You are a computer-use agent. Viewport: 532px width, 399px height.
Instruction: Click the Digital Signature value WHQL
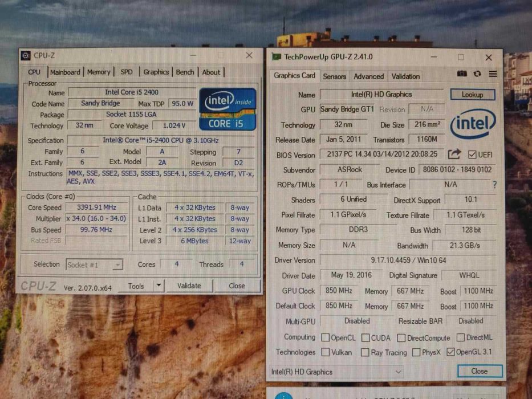(469, 275)
